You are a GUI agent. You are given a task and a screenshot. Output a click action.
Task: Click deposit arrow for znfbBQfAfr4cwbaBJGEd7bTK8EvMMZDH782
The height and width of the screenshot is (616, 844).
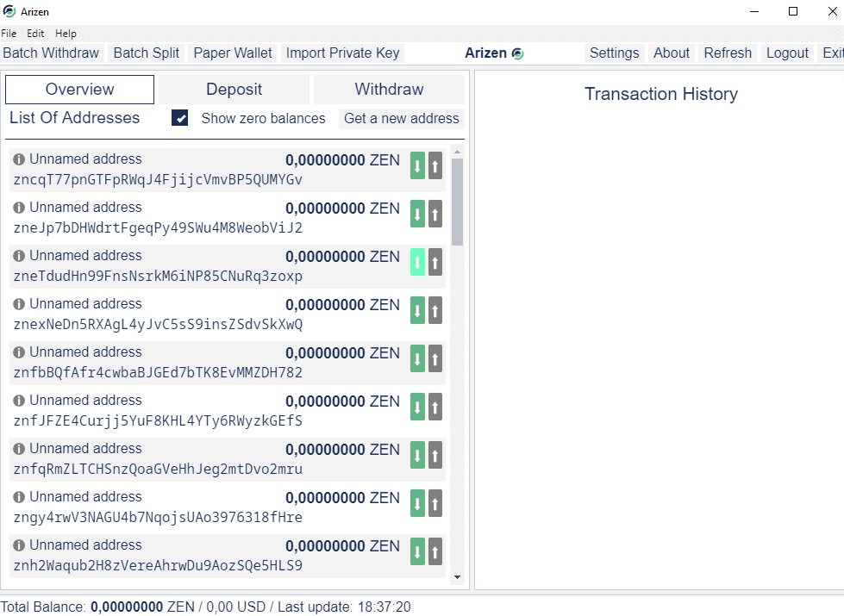coord(417,358)
